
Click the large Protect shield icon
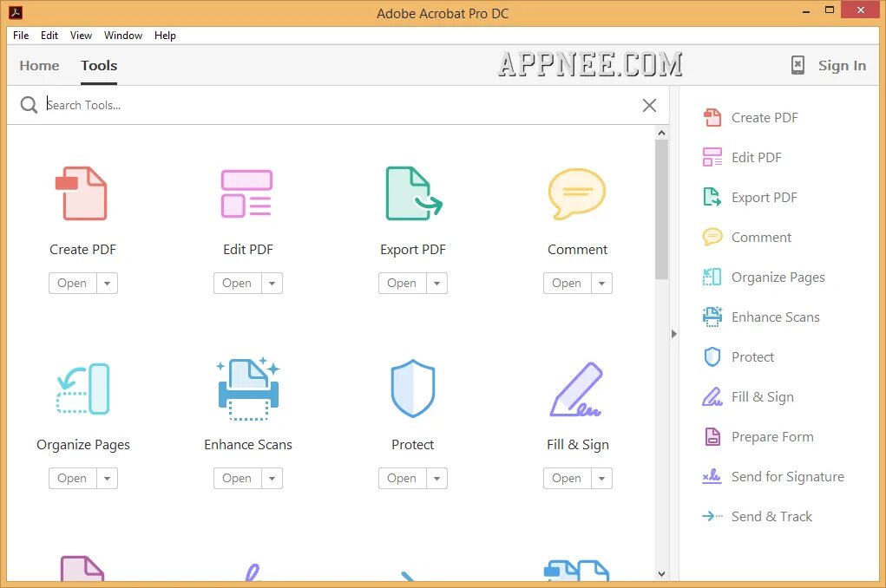click(x=413, y=389)
